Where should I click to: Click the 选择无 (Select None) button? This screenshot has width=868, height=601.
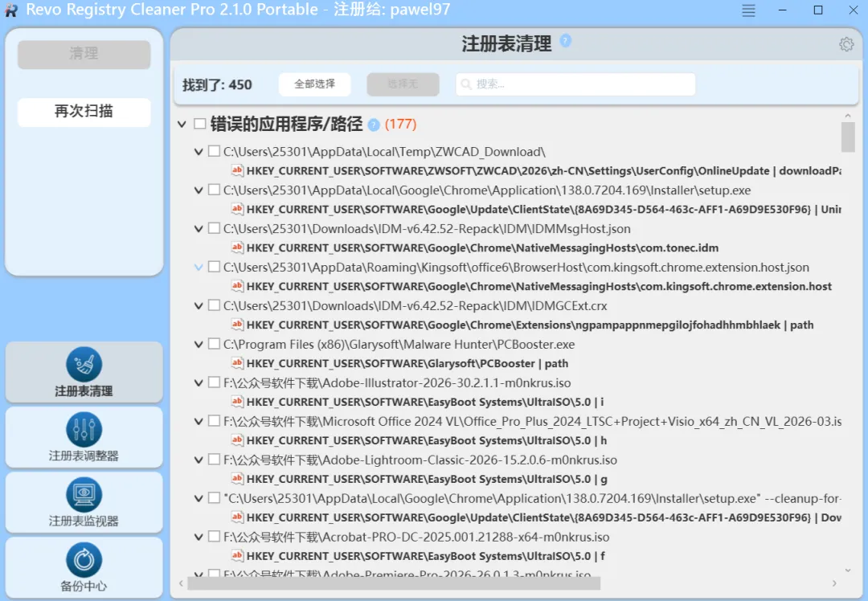(403, 84)
